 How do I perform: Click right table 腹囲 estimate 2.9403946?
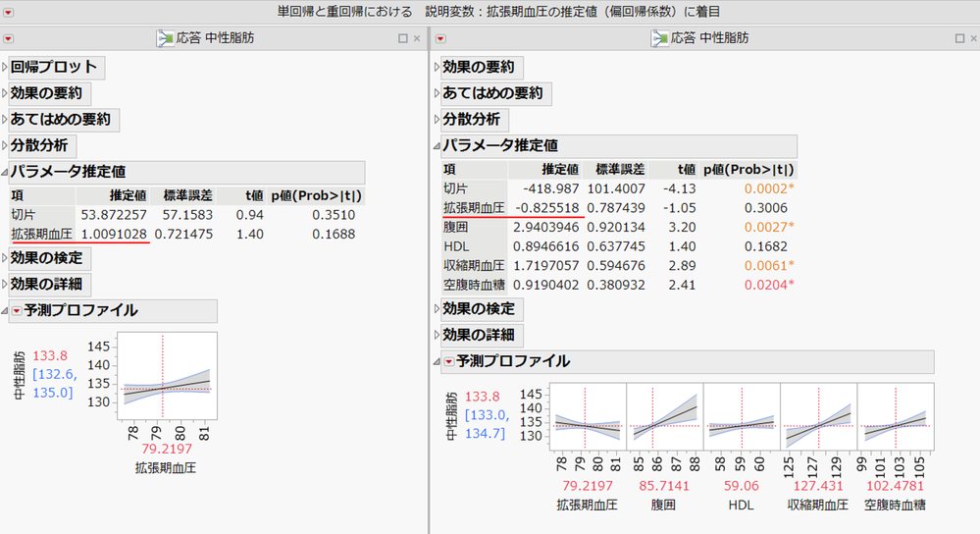point(546,227)
